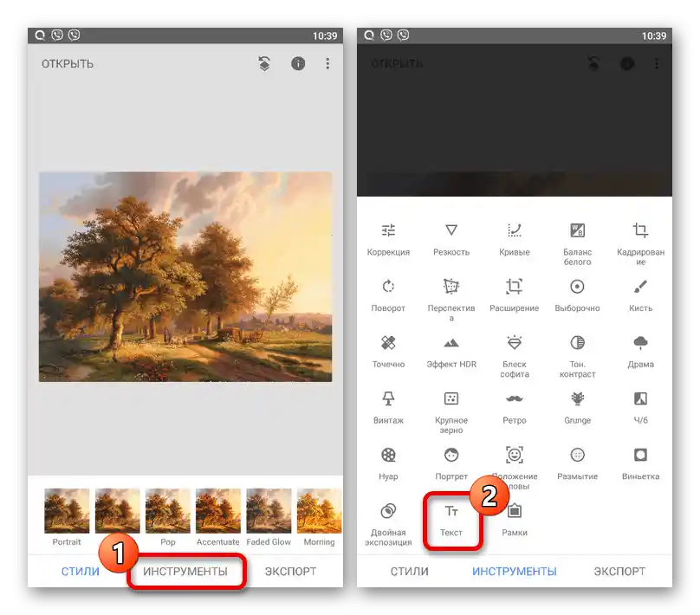
Task: Select the Размытие blur tool
Action: (x=577, y=463)
